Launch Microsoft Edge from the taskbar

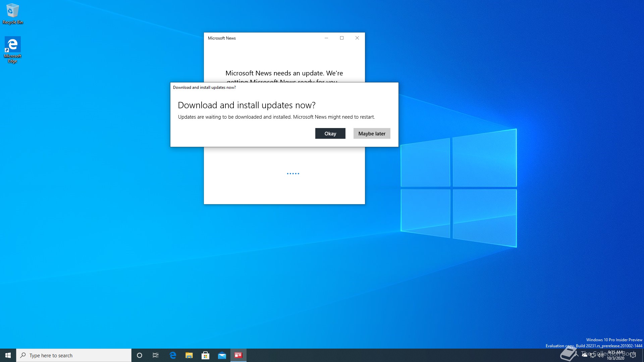(x=173, y=355)
